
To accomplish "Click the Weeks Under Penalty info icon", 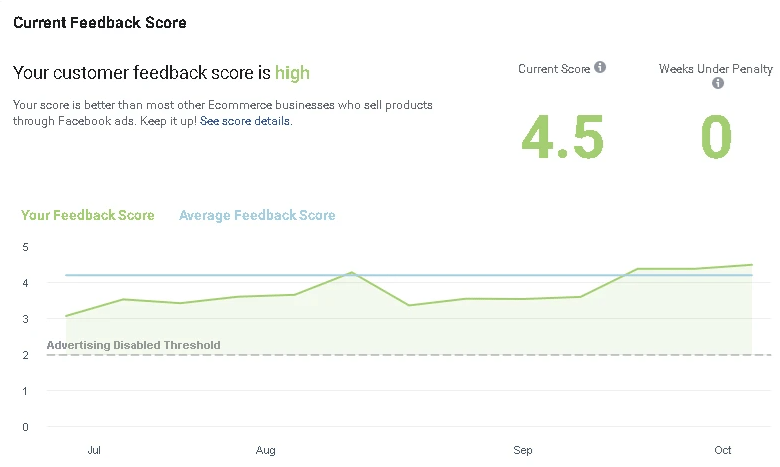I will (x=717, y=83).
